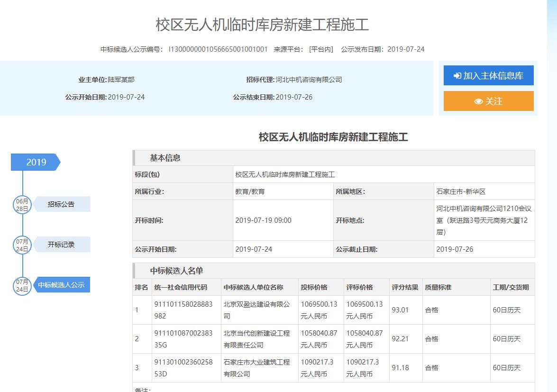Select the highlighted 中标候选人公示 tab
Screen dimensions: 557x392
[x=61, y=285]
